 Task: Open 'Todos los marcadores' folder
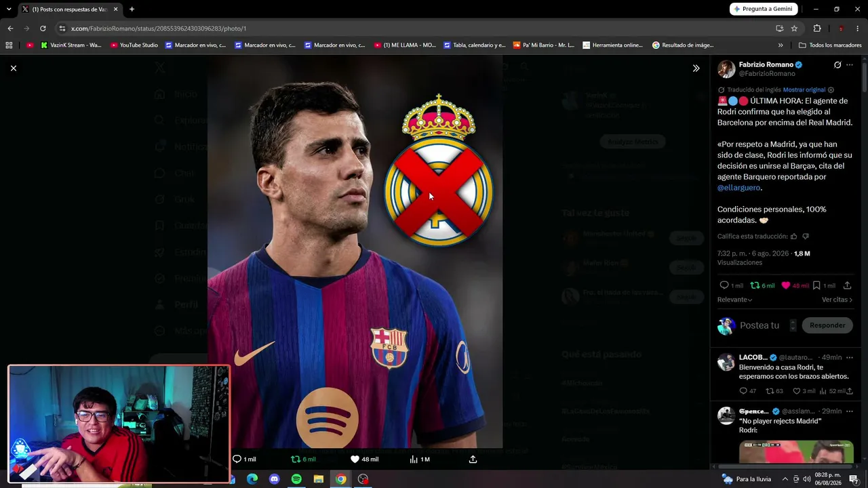(830, 45)
